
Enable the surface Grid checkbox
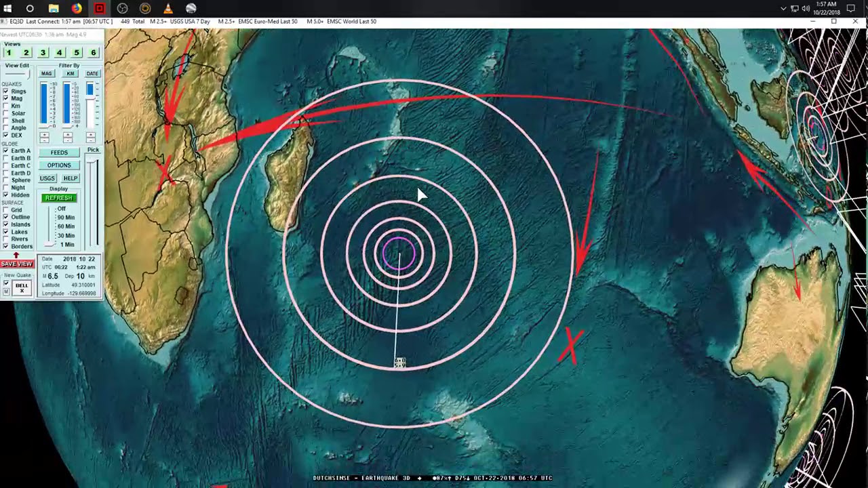coord(6,210)
